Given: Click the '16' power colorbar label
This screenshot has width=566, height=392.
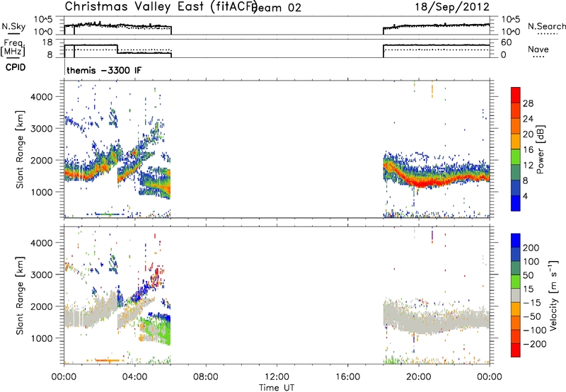Looking at the screenshot, I should (528, 150).
